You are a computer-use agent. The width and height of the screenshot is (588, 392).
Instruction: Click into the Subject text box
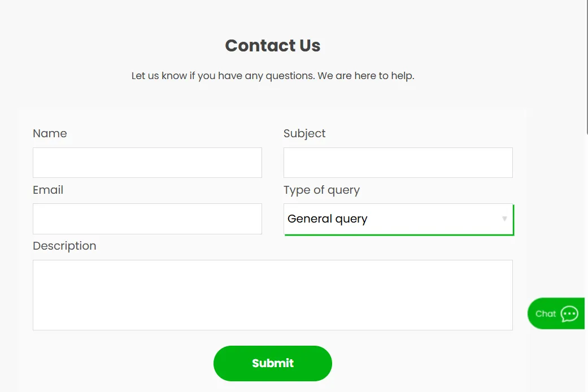coord(398,163)
